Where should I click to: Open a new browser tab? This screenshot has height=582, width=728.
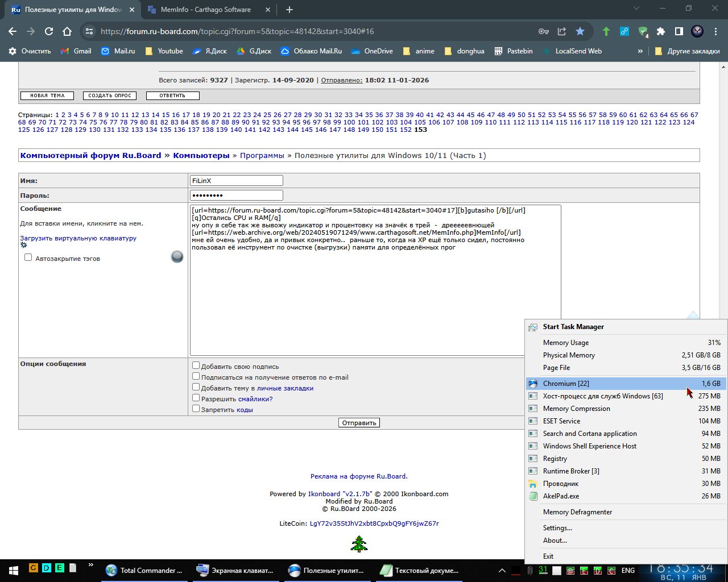tap(289, 10)
